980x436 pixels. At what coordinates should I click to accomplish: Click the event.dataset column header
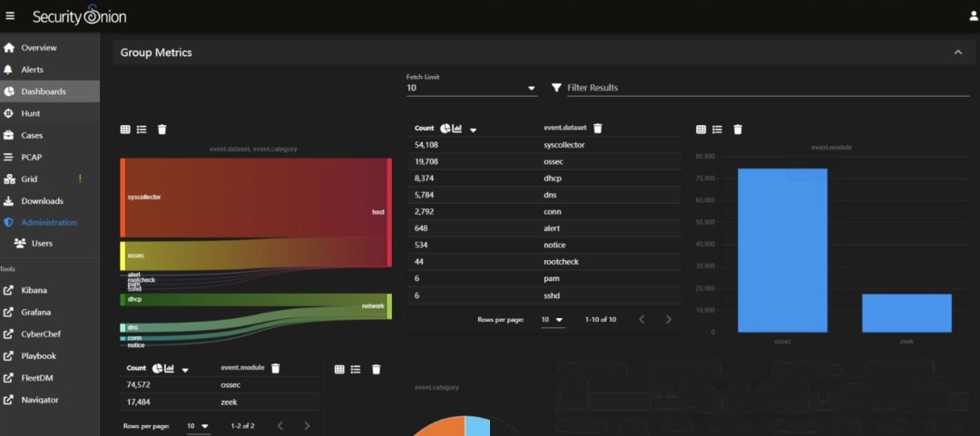[565, 128]
